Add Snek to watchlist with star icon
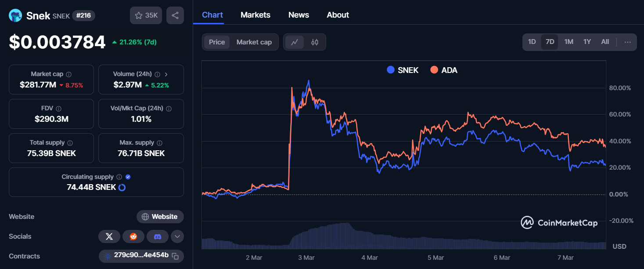 (146, 15)
